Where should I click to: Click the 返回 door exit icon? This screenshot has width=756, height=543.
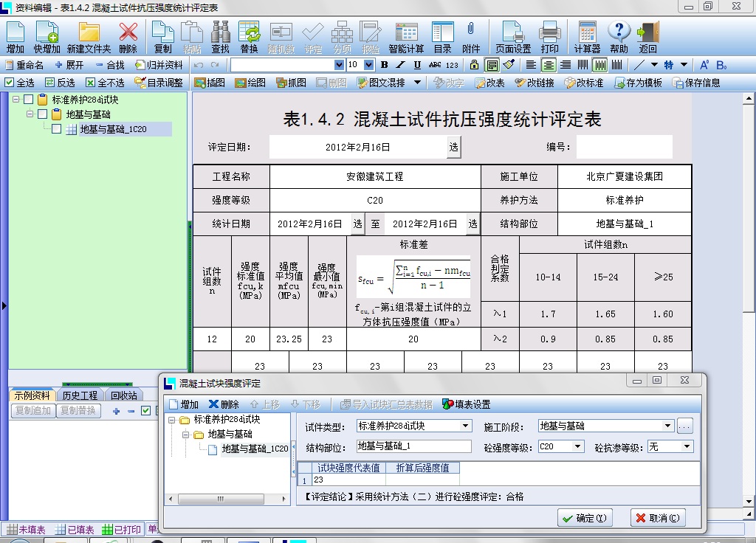[647, 37]
